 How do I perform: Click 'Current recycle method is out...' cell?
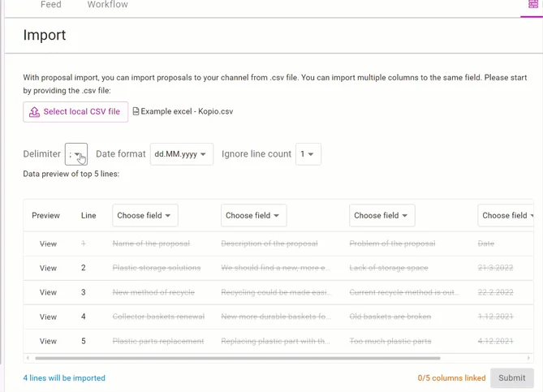coord(404,292)
